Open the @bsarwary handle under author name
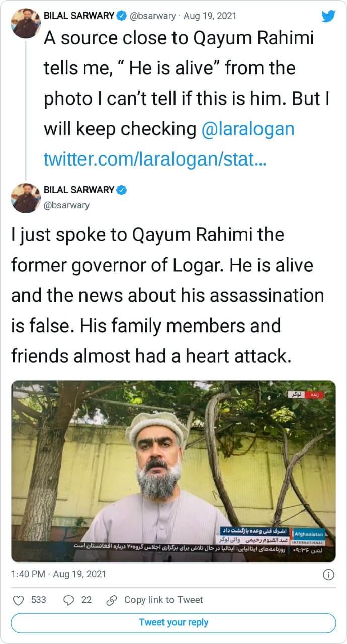Image resolution: width=347 pixels, height=644 pixels. pos(67,205)
